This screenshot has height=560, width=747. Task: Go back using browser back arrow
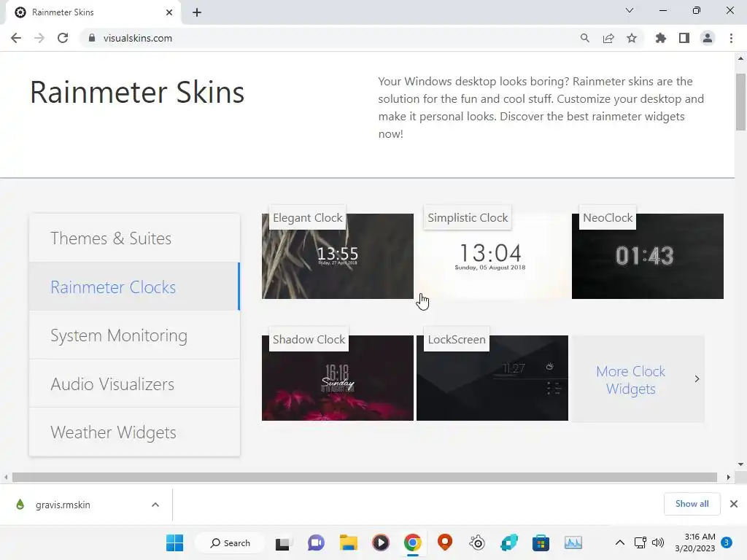tap(16, 38)
